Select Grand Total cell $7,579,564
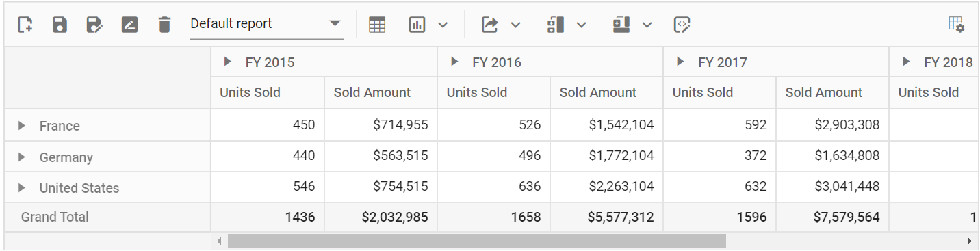This screenshot has width=980, height=251. point(832,217)
